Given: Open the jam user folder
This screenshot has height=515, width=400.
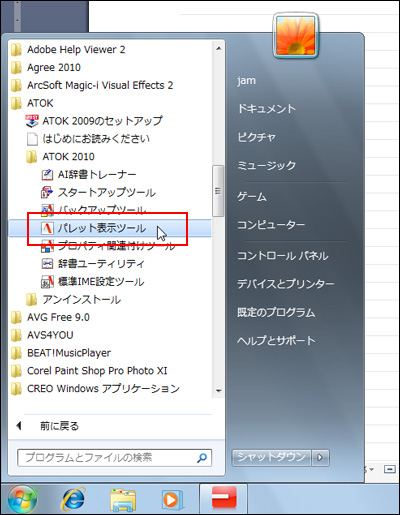Looking at the screenshot, I should click(x=246, y=81).
